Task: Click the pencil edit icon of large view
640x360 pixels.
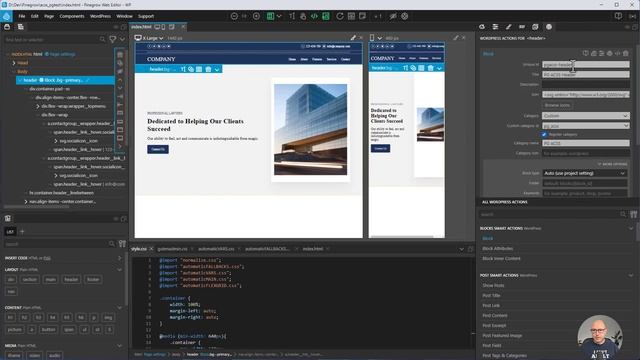Action: click(x=353, y=38)
